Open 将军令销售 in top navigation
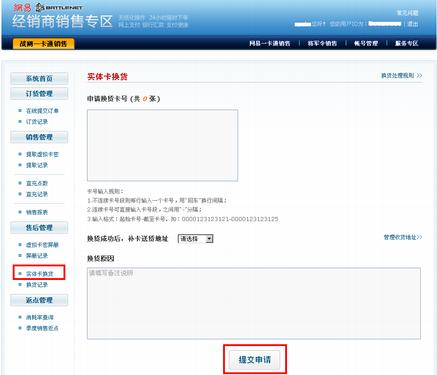Viewport: 437px width, 375px height. [322, 43]
